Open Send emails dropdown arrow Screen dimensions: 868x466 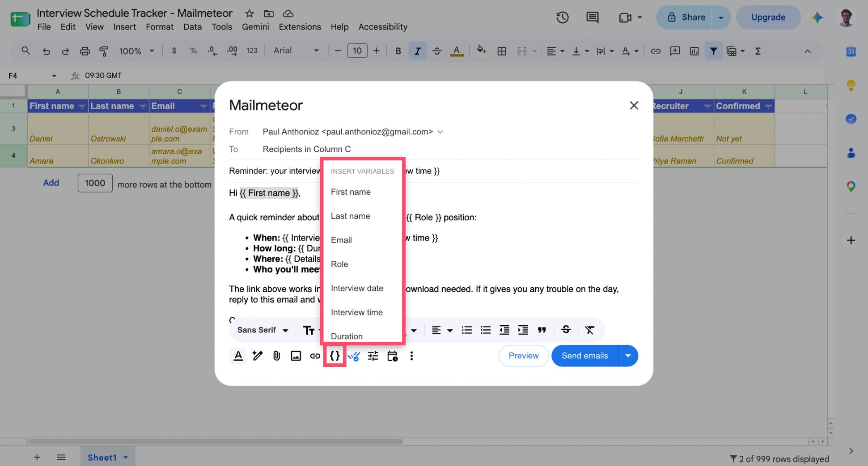tap(628, 356)
